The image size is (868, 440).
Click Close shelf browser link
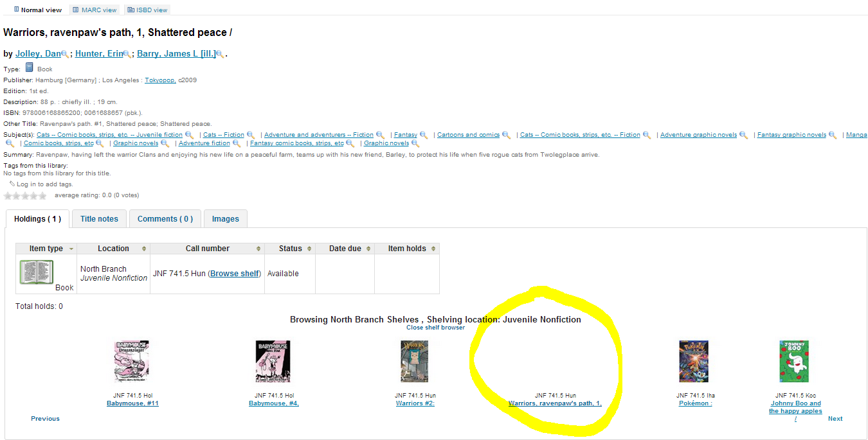[x=435, y=328]
